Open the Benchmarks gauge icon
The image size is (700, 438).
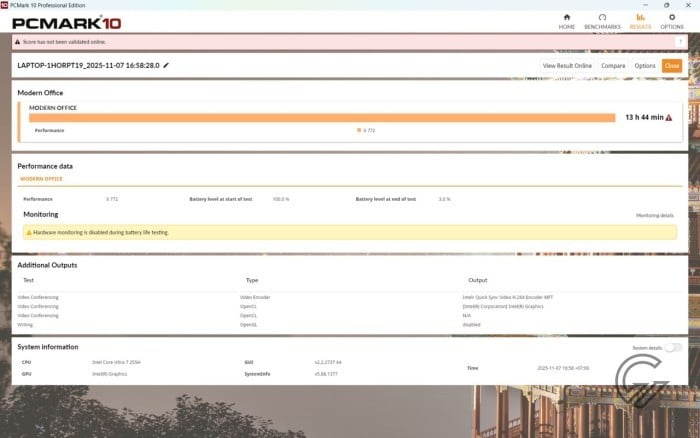[602, 18]
